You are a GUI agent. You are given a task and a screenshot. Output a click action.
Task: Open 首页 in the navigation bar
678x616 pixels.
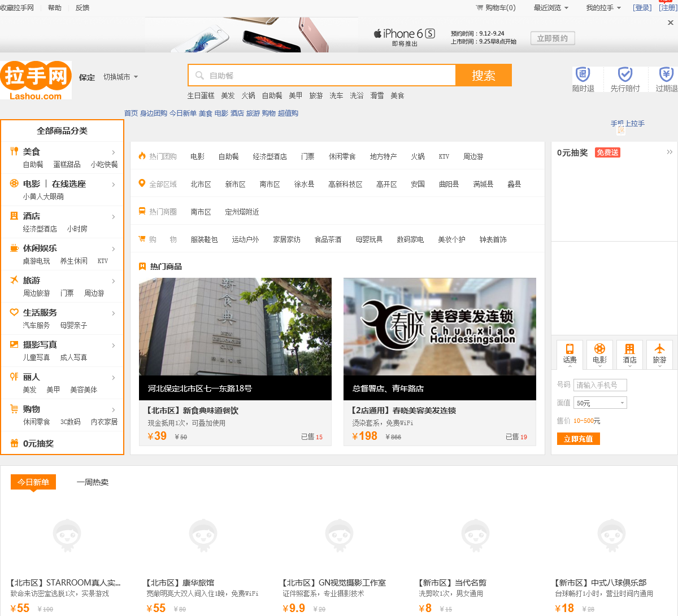point(131,113)
